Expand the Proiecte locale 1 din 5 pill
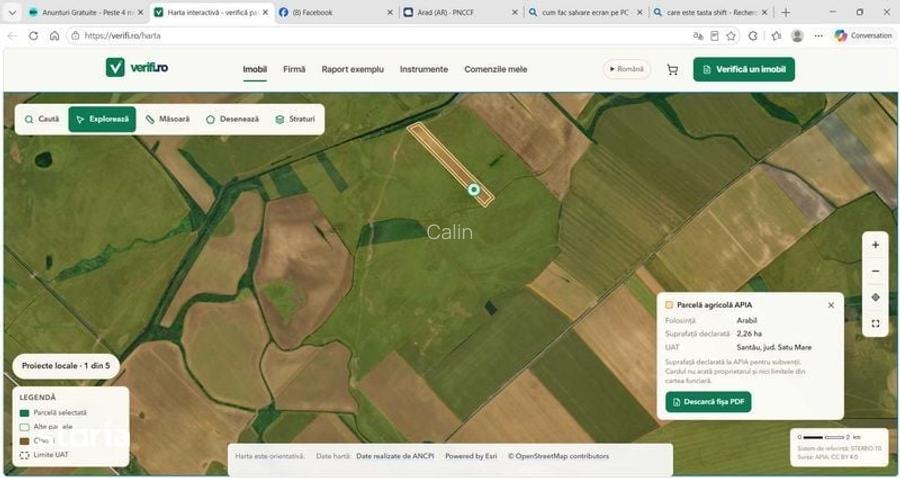 coord(66,366)
